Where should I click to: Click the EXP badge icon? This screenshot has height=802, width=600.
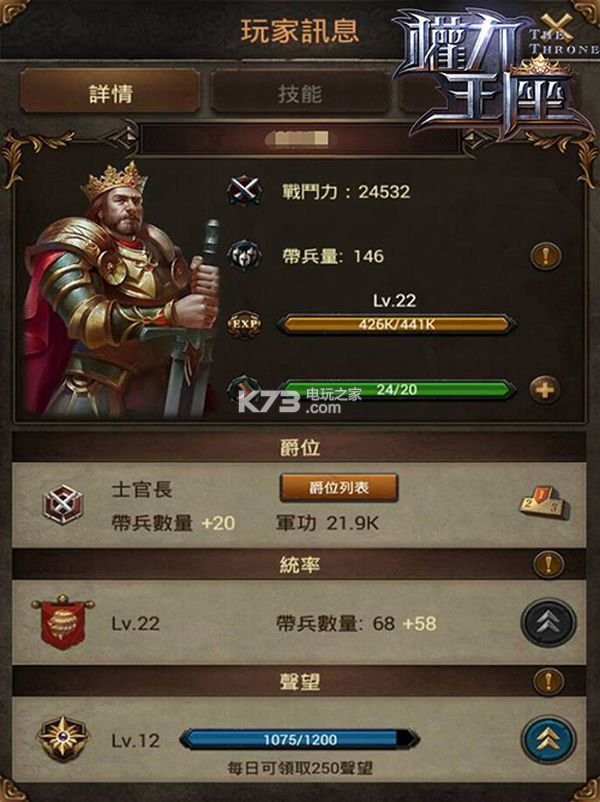pyautogui.click(x=244, y=324)
